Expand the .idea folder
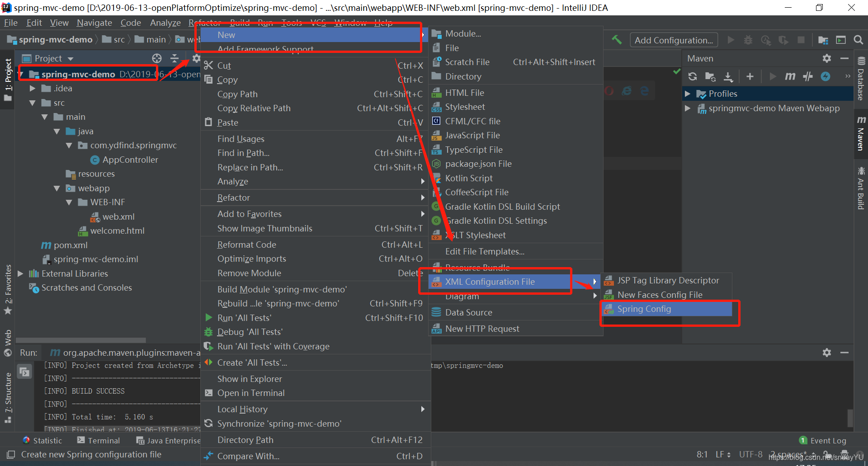The width and height of the screenshot is (868, 466). point(33,89)
